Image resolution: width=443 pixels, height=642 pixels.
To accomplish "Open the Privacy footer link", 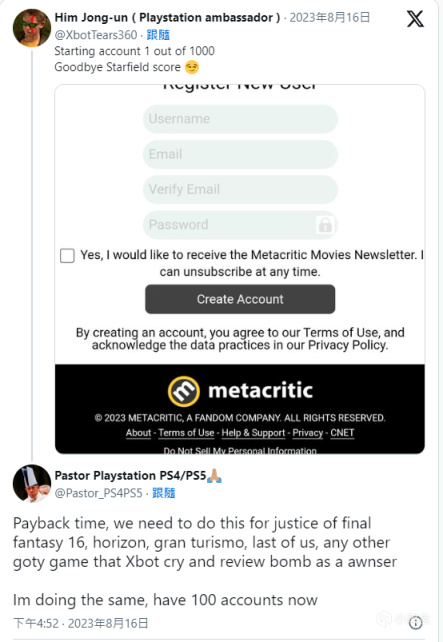I will pyautogui.click(x=308, y=433).
